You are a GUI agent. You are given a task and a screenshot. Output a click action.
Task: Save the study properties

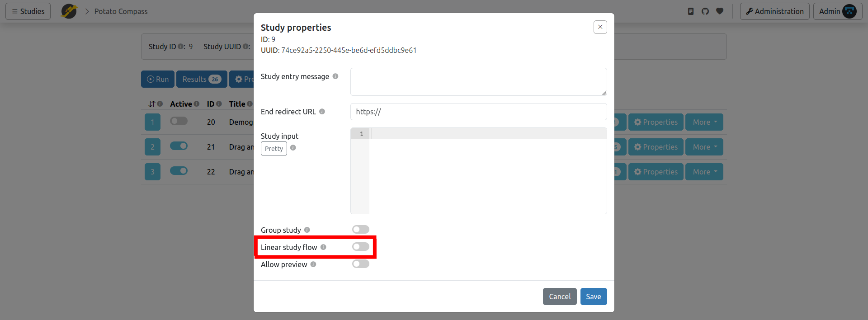[593, 296]
